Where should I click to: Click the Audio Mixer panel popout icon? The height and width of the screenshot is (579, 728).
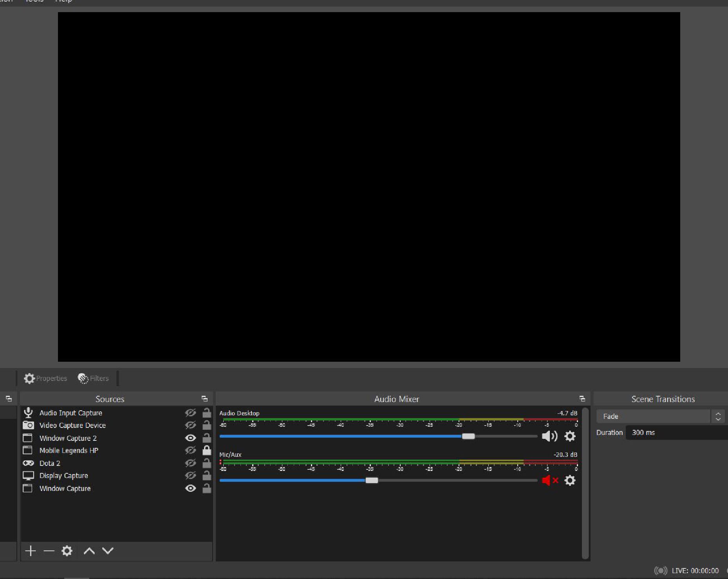[582, 399]
